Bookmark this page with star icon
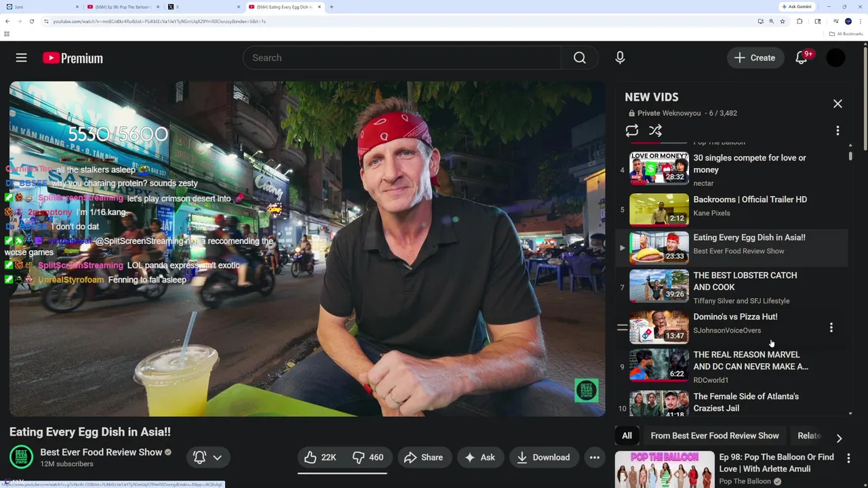868x488 pixels. click(x=783, y=21)
